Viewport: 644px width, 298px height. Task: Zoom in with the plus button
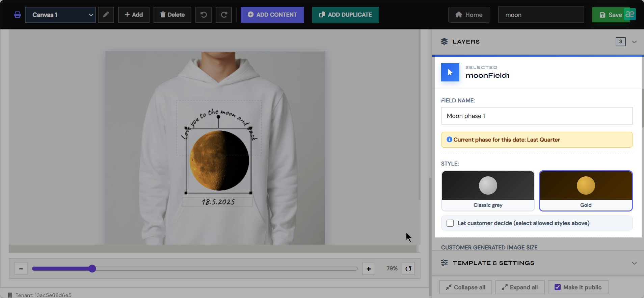click(x=369, y=269)
